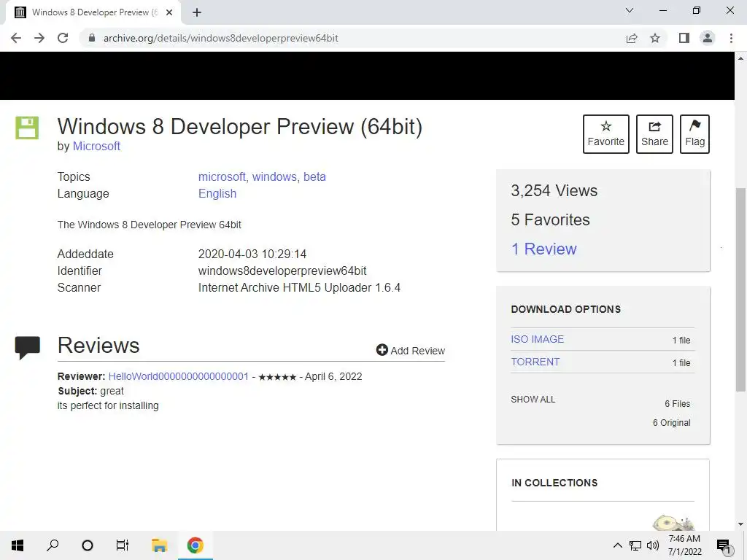Click the share page icon in address bar
The width and height of the screenshot is (747, 560).
click(x=632, y=38)
